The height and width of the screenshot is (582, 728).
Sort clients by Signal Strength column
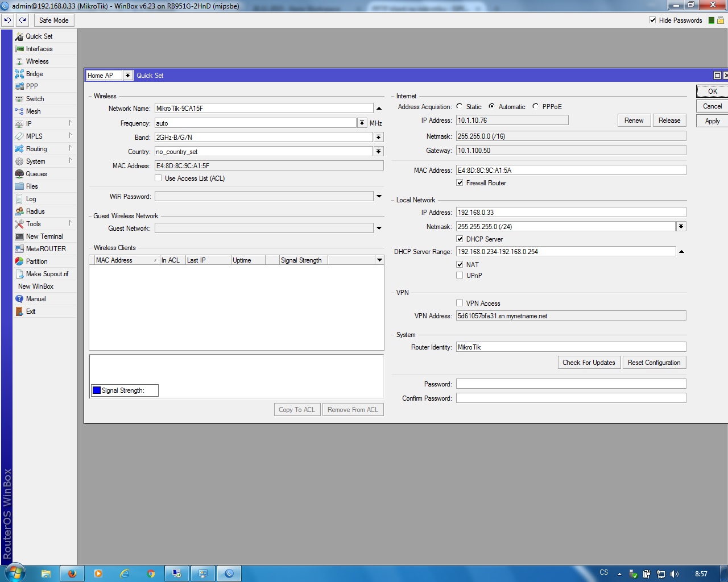point(303,260)
